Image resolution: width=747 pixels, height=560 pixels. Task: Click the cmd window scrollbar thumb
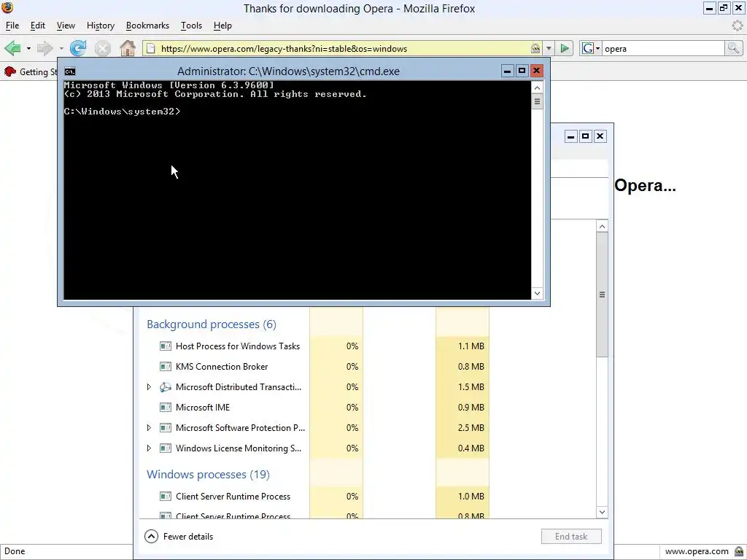click(538, 101)
